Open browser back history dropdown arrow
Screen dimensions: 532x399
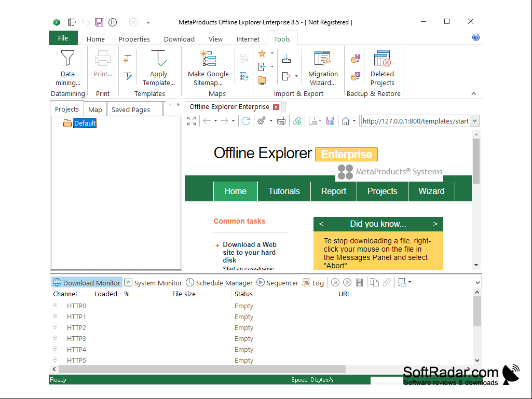[215, 121]
